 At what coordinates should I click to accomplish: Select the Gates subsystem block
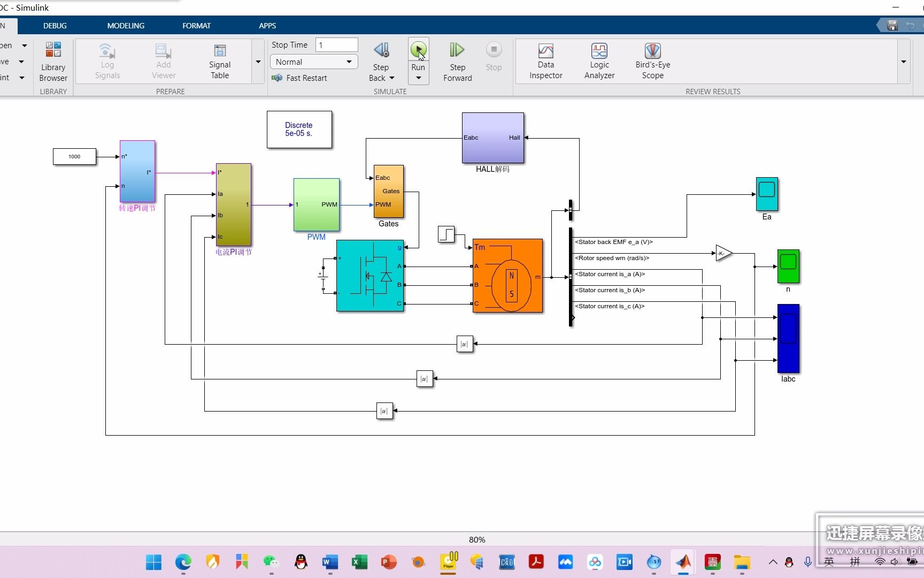pyautogui.click(x=388, y=193)
